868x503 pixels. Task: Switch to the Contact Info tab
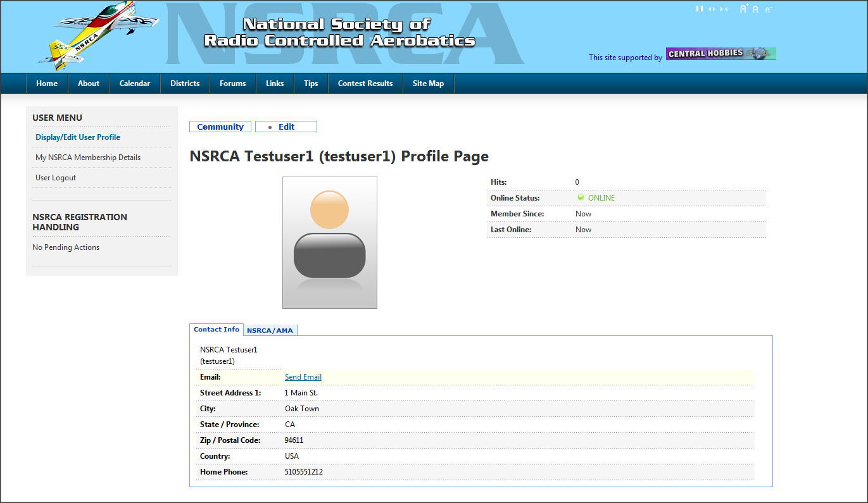coord(217,330)
